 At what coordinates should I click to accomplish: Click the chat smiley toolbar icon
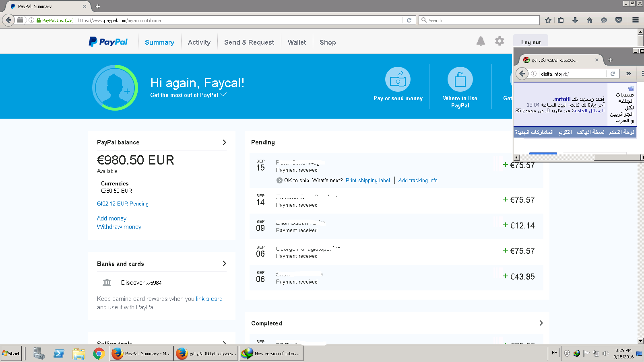pyautogui.click(x=604, y=20)
